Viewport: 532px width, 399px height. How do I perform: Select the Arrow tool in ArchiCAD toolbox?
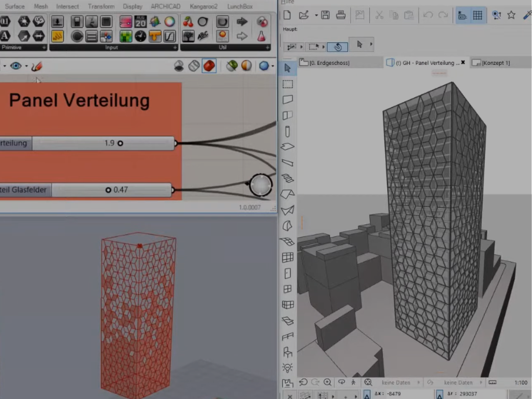point(287,68)
